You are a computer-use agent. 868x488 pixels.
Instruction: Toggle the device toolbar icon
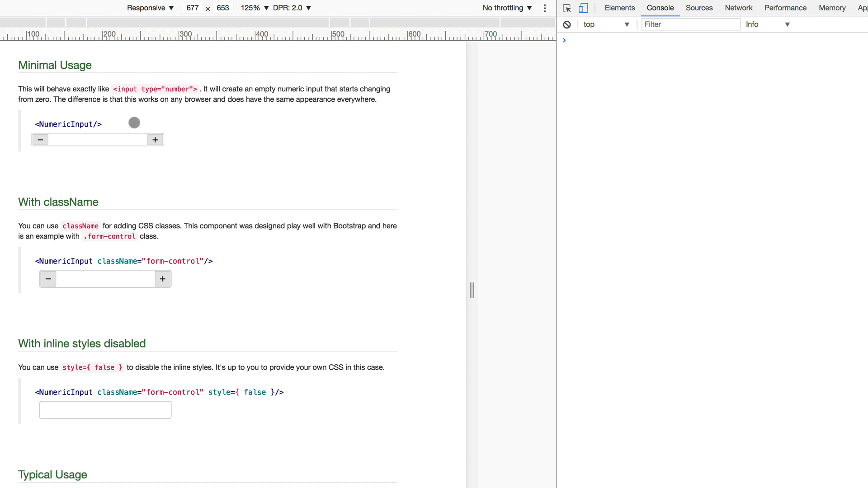tap(583, 8)
